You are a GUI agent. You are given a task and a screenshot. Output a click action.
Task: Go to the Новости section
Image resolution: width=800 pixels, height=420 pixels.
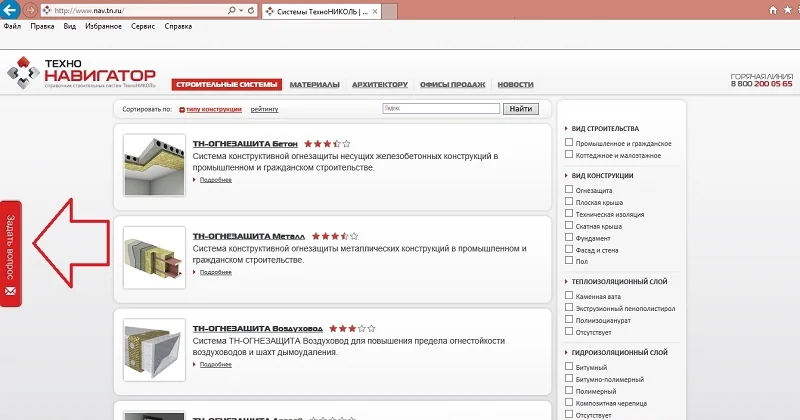(x=515, y=84)
